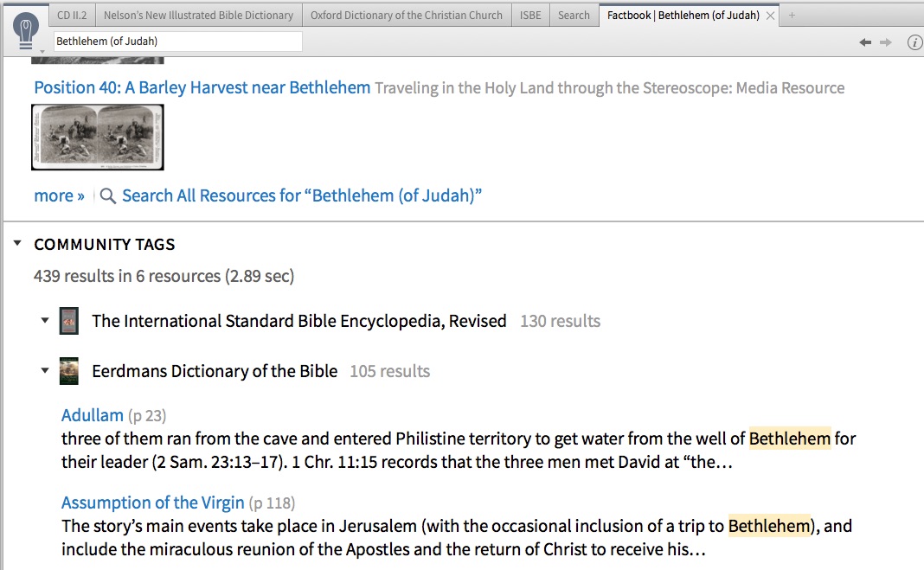The image size is (924, 570).
Task: Click the back navigation arrow
Action: 865,41
